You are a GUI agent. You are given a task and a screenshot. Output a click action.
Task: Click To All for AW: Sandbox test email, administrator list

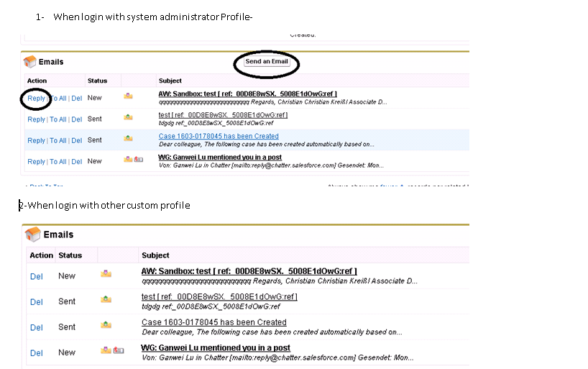coord(58,99)
